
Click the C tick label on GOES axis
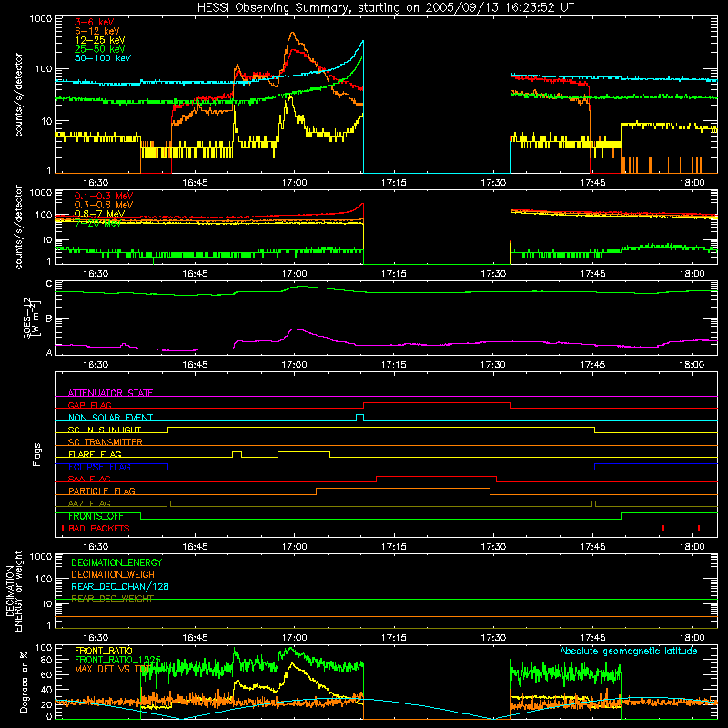[x=49, y=284]
